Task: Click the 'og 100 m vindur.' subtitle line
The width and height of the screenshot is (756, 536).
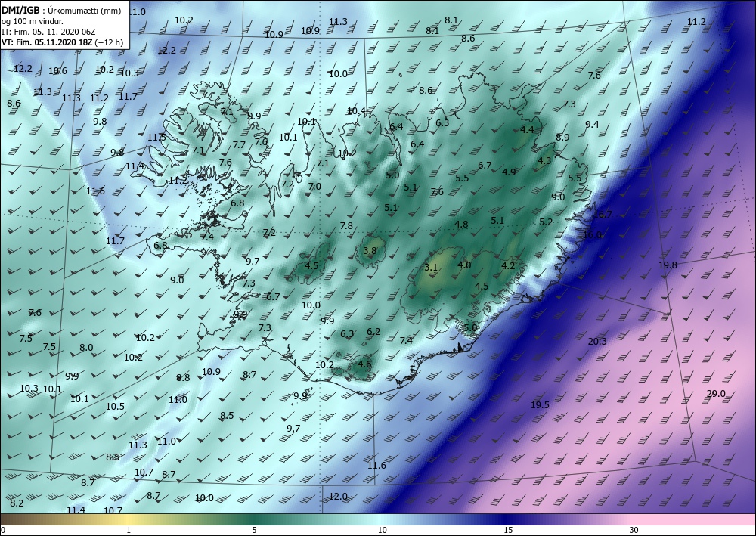Action: coord(33,21)
